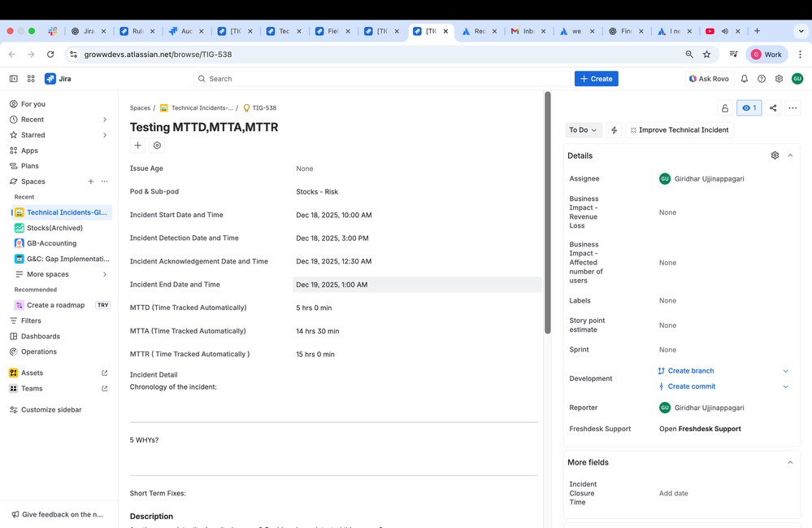
Task: Click Give feedback on the new navigation
Action: (x=58, y=514)
